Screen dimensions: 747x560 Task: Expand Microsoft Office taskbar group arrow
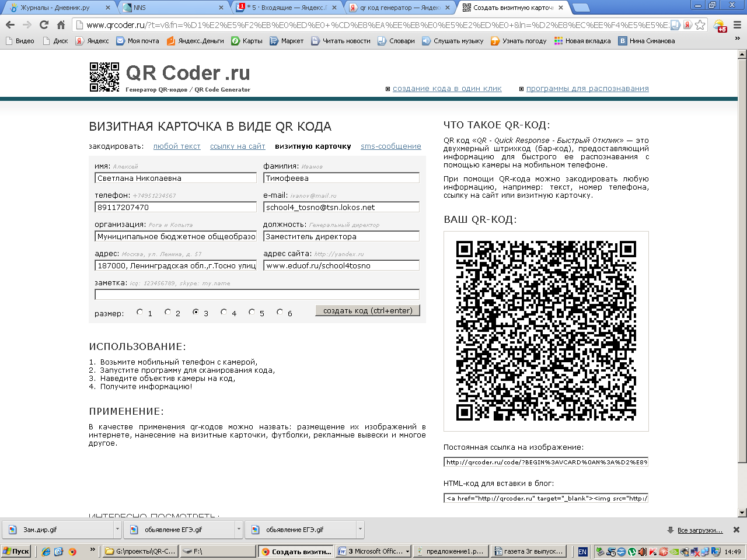(x=407, y=551)
